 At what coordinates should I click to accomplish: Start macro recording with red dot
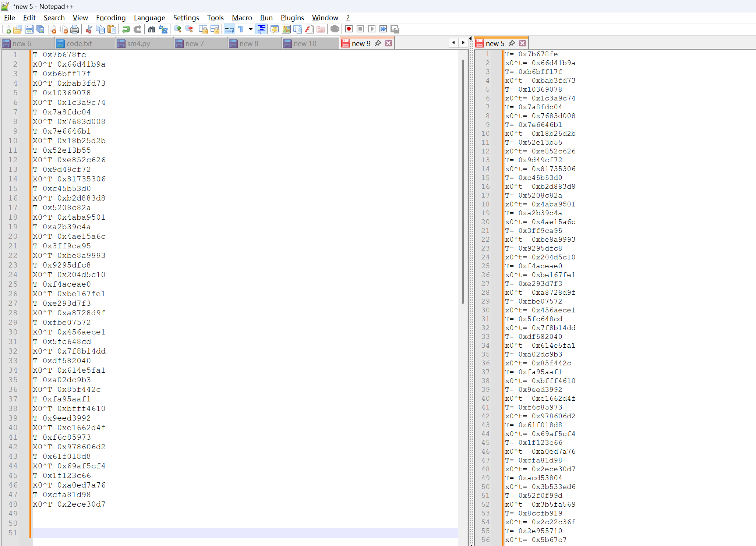pos(349,29)
